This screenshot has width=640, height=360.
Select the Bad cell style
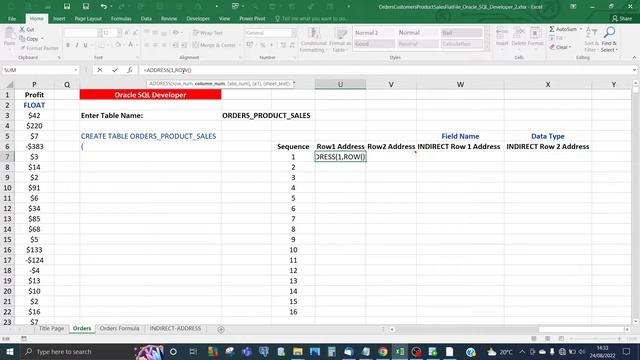coord(462,33)
